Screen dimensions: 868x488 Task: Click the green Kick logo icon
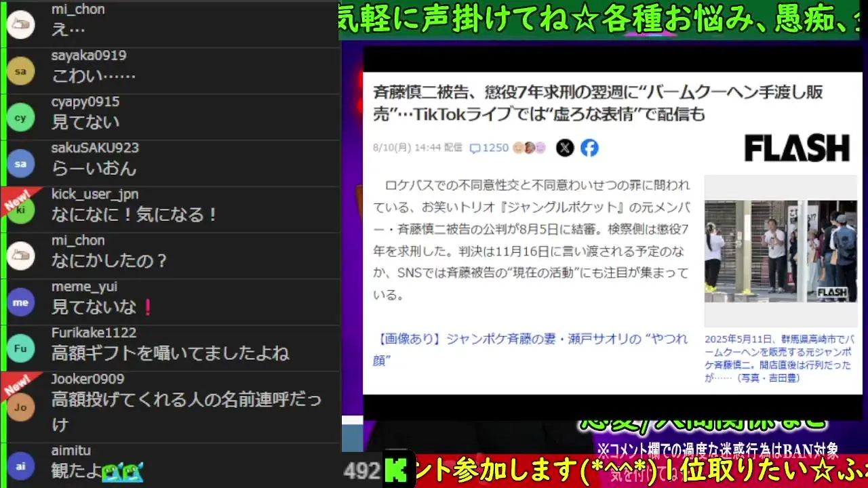[396, 470]
